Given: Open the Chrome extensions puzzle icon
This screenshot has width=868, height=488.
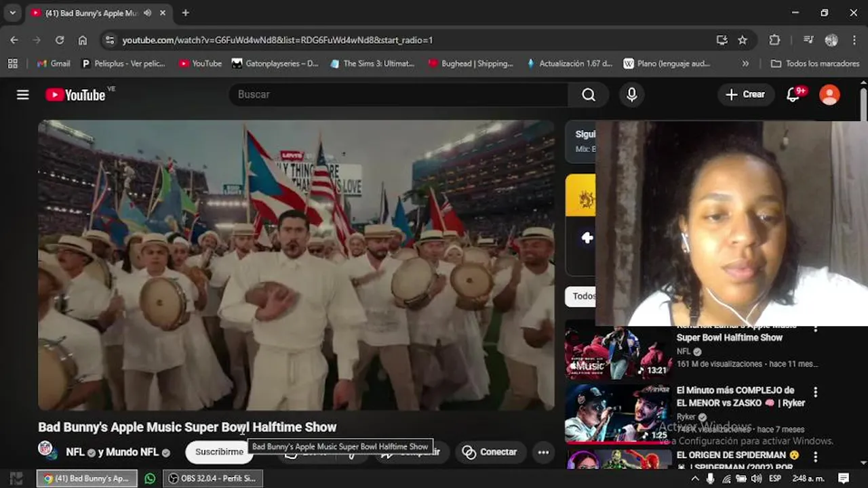Looking at the screenshot, I should [774, 40].
